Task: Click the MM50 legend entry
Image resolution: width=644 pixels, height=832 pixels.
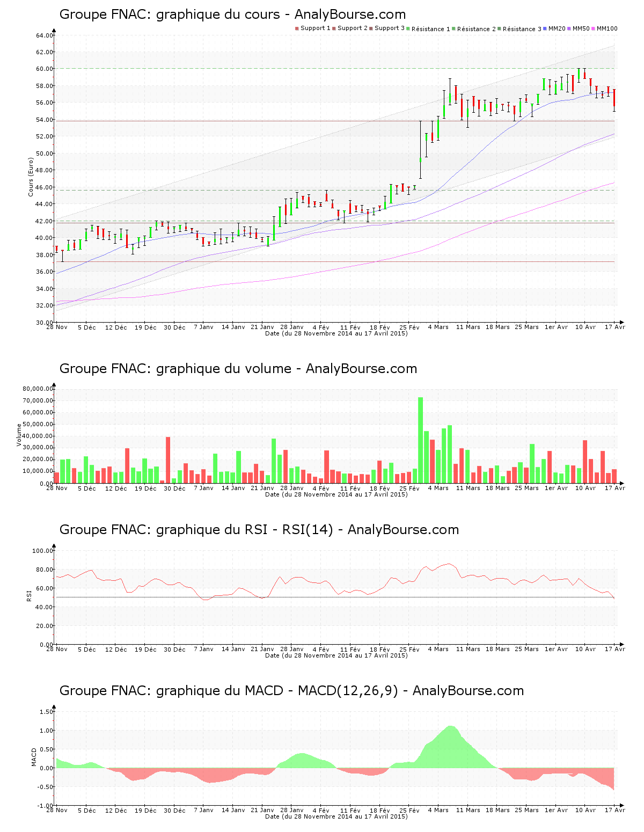Action: [x=579, y=28]
